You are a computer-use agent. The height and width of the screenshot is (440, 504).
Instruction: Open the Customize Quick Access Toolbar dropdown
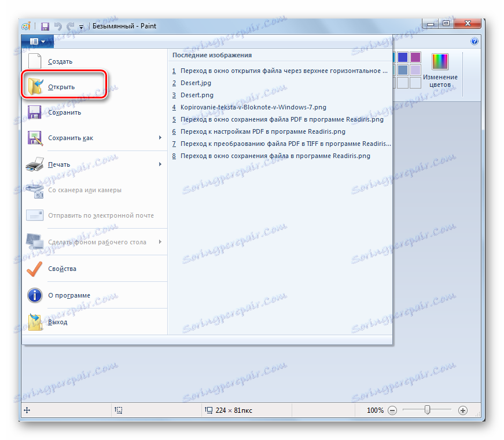(82, 27)
